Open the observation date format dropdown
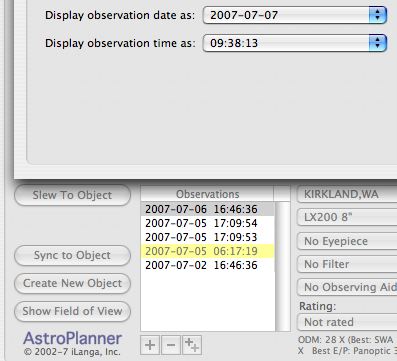The image size is (397, 361). coord(295,15)
